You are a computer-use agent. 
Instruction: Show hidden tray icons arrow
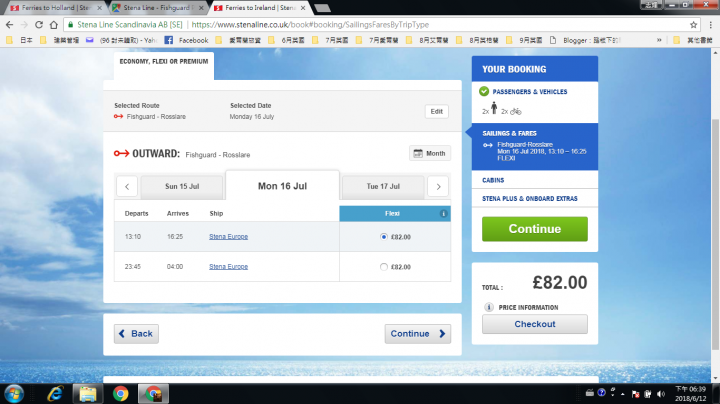tap(623, 394)
